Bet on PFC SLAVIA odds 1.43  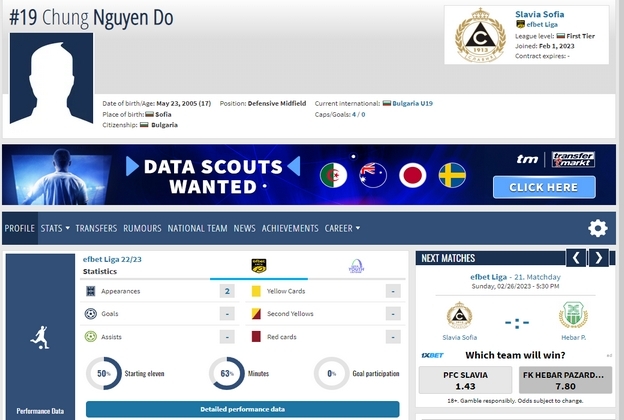click(x=466, y=379)
